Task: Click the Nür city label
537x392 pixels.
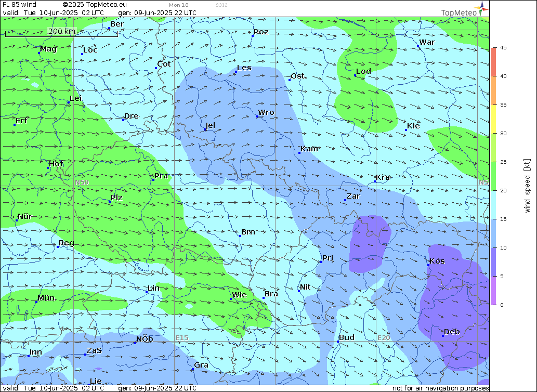Action: coord(24,216)
